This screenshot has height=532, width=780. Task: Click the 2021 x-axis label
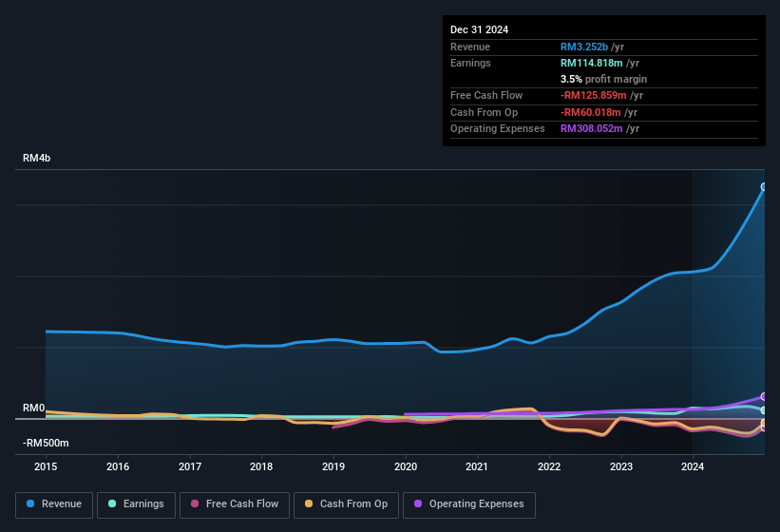click(477, 466)
